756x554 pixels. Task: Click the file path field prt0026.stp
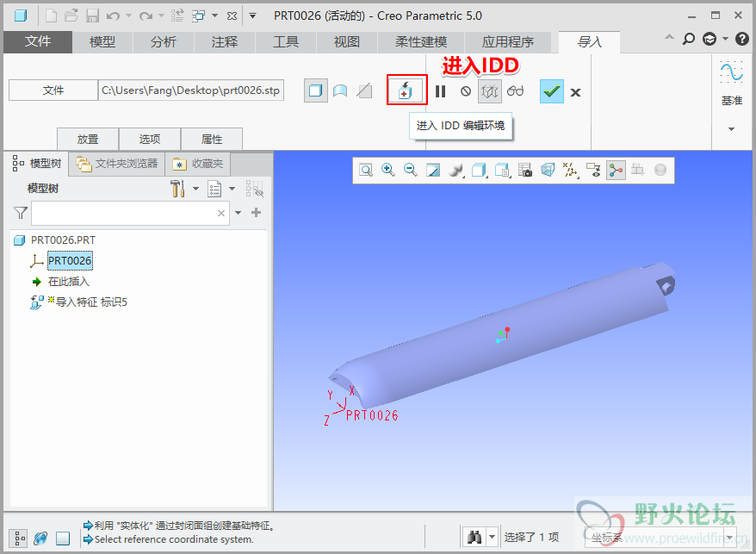click(191, 90)
